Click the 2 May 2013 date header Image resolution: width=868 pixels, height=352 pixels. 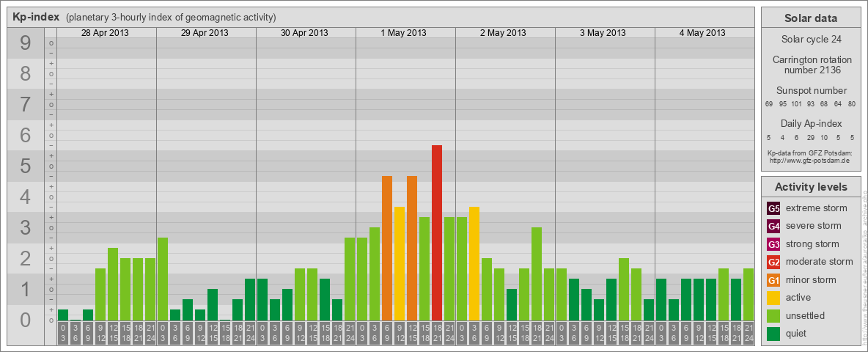[x=503, y=33]
